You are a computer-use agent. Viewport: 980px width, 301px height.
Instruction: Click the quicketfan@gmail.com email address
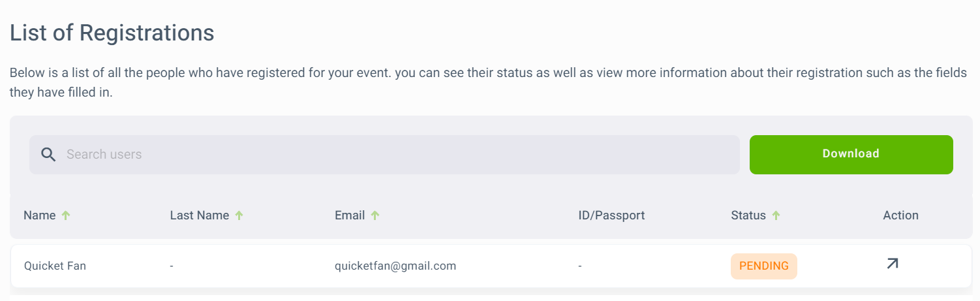coord(395,266)
